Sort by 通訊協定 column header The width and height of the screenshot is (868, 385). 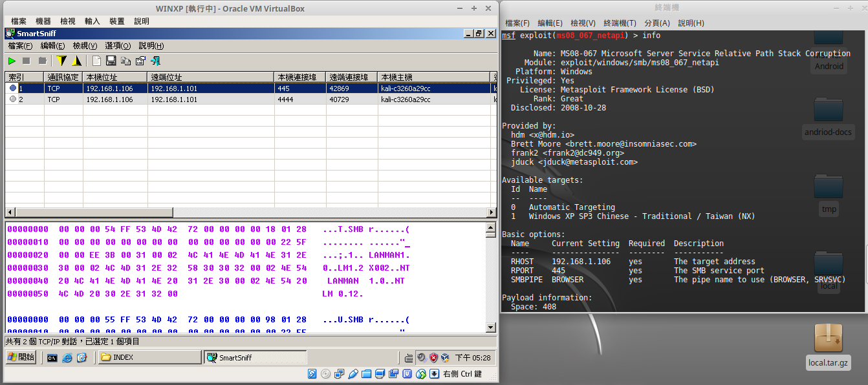pyautogui.click(x=63, y=77)
